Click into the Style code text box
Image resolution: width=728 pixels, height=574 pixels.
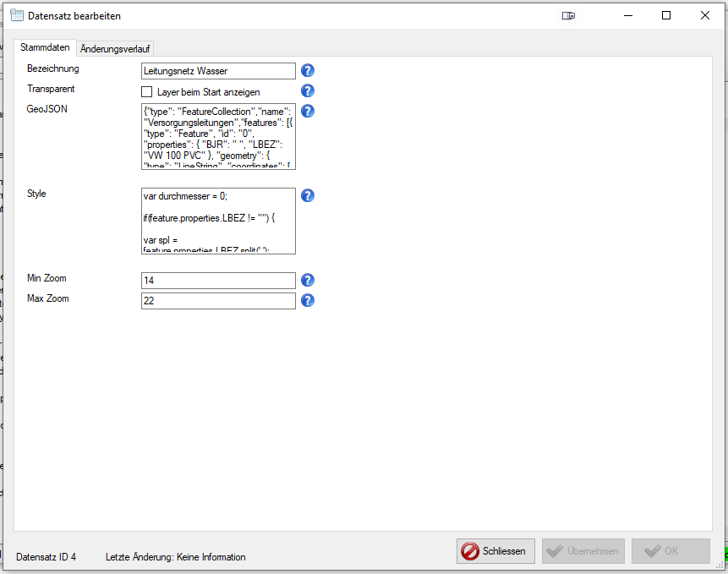218,221
